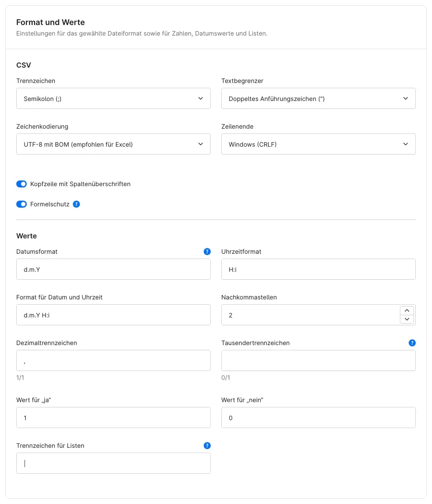The width and height of the screenshot is (432, 504).
Task: Edit Format für Datum und Uhrzeit field
Action: click(113, 315)
